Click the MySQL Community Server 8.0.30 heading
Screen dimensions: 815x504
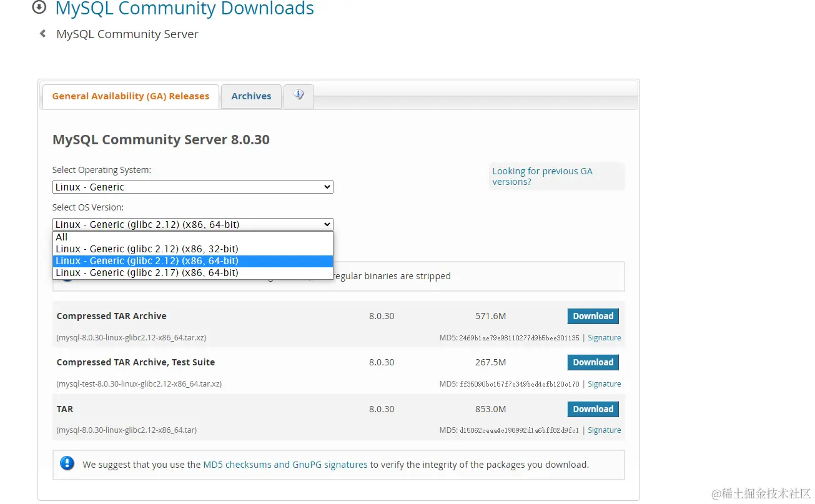(x=161, y=139)
